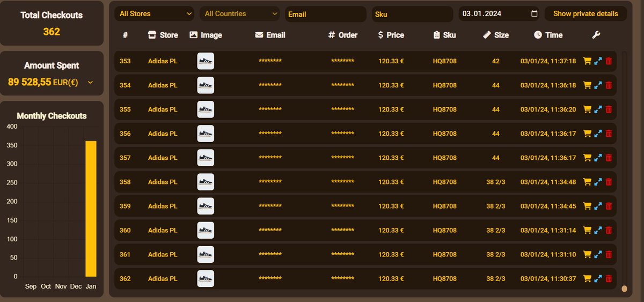Click the Order column header
Viewport: 644px width, 302px height.
point(342,35)
